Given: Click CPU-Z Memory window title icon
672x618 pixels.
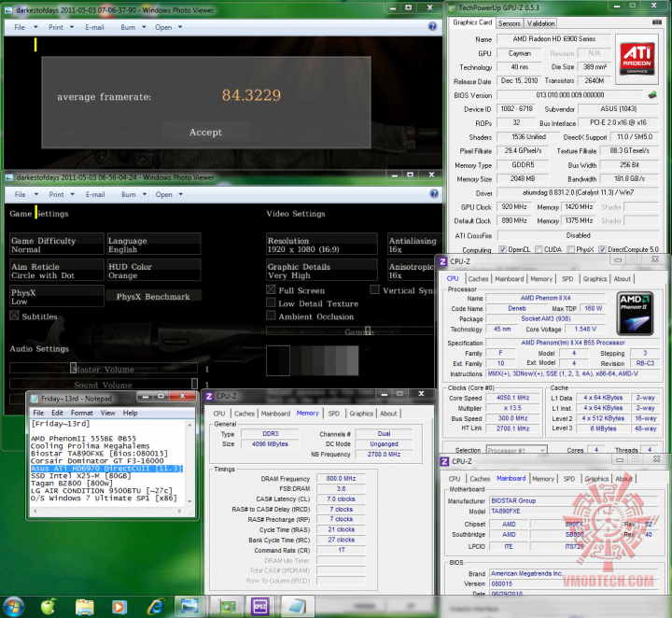Looking at the screenshot, I should tap(209, 396).
